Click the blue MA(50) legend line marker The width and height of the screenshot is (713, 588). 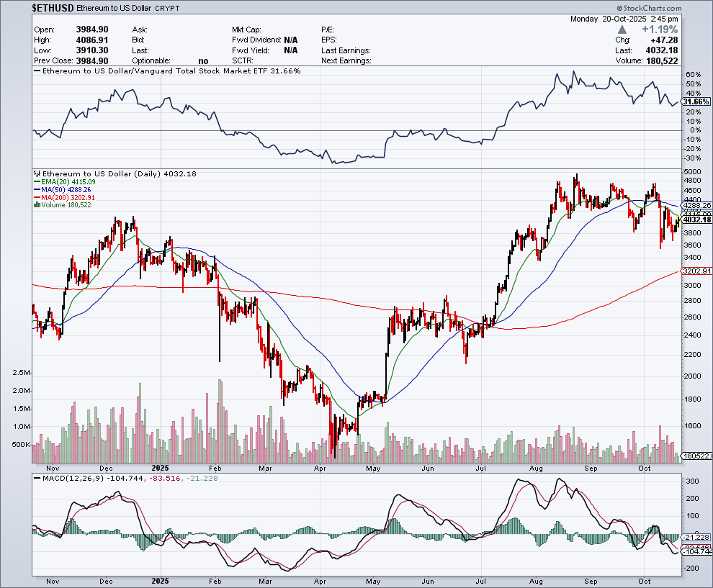coord(37,190)
